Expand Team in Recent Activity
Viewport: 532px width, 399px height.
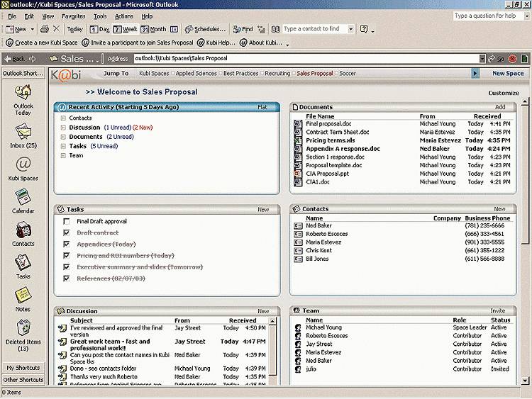[63, 156]
